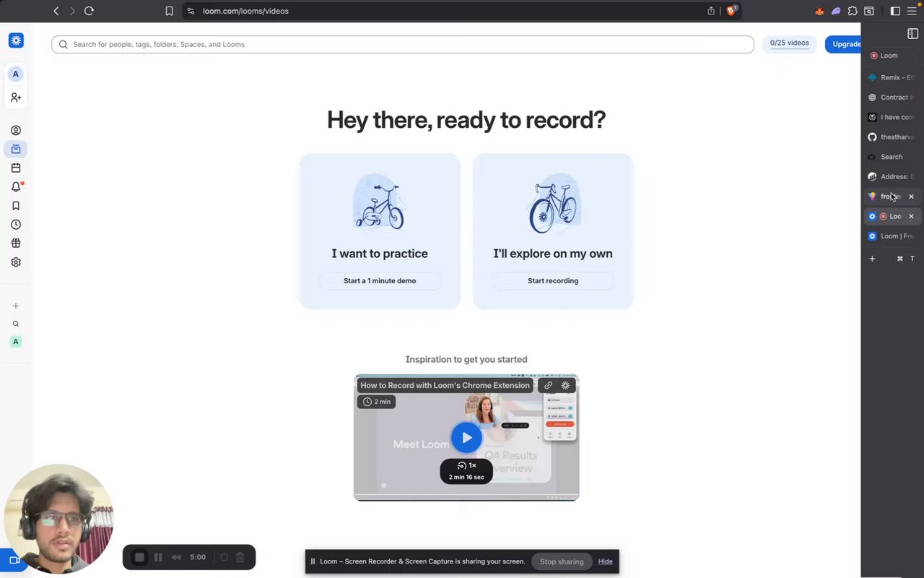Click the bookmark icon in browser toolbar
The height and width of the screenshot is (578, 924).
(169, 11)
